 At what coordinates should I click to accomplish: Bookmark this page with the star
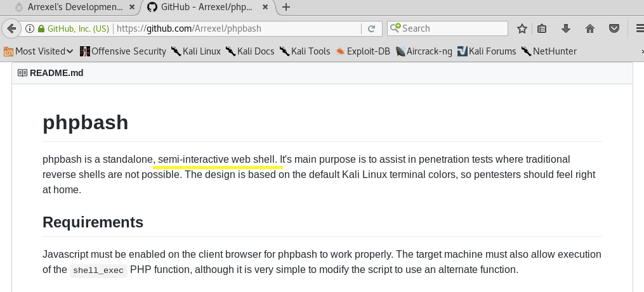click(522, 29)
